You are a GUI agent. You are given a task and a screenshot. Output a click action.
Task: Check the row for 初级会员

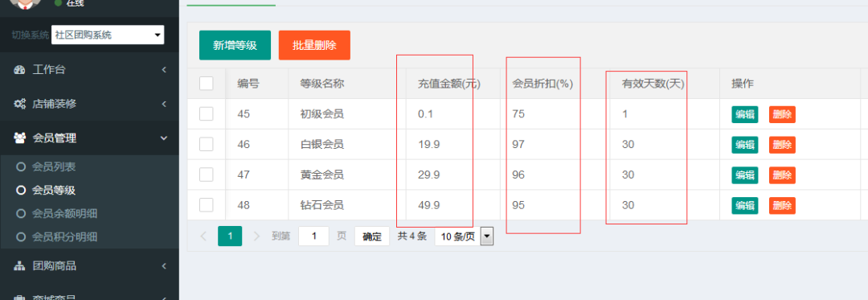click(206, 114)
